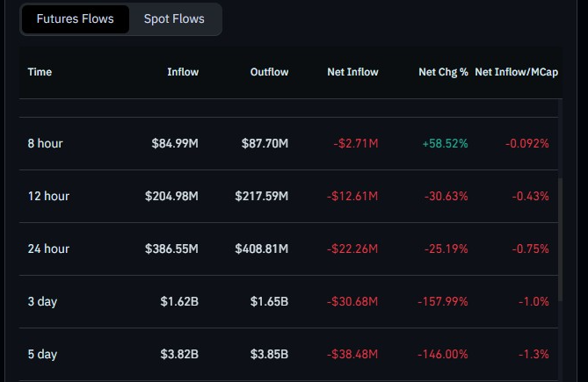Image resolution: width=588 pixels, height=382 pixels.
Task: Click the -30.63% net change value
Action: [x=446, y=196]
